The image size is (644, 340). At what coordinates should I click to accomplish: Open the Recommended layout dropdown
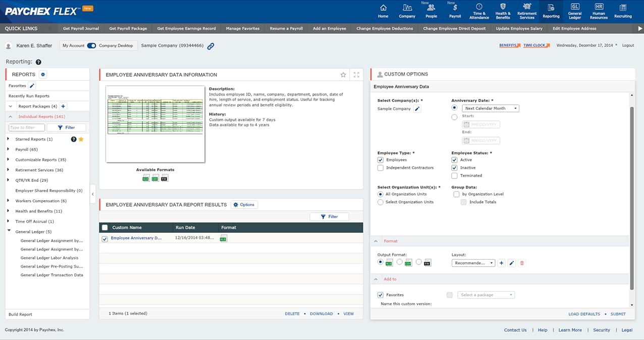473,263
